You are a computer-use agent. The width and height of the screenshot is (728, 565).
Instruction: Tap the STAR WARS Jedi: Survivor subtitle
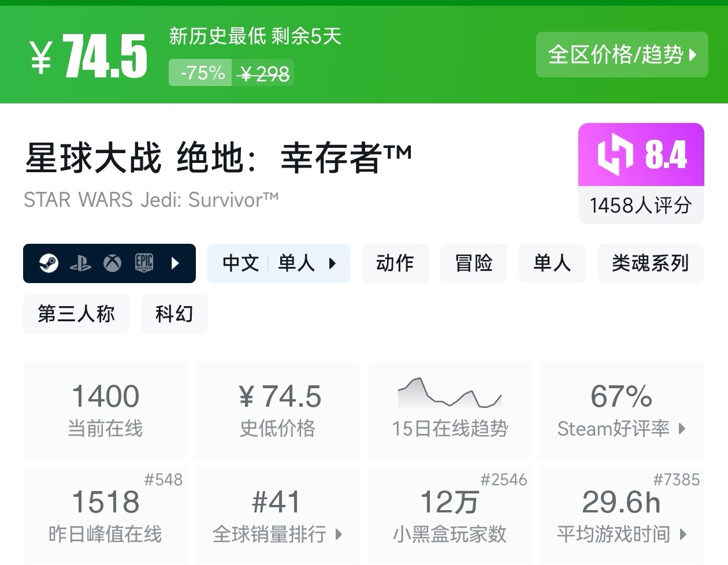[151, 200]
